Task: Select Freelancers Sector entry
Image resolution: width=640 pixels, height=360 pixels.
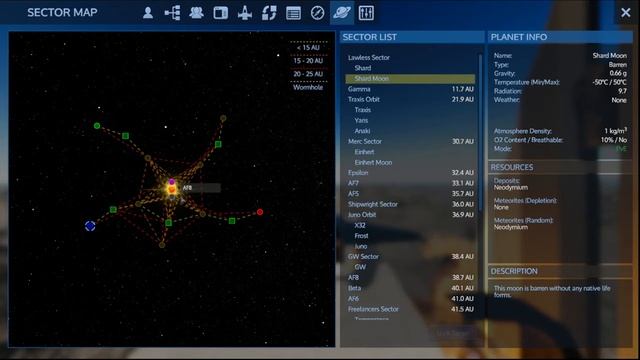Action: [x=410, y=309]
